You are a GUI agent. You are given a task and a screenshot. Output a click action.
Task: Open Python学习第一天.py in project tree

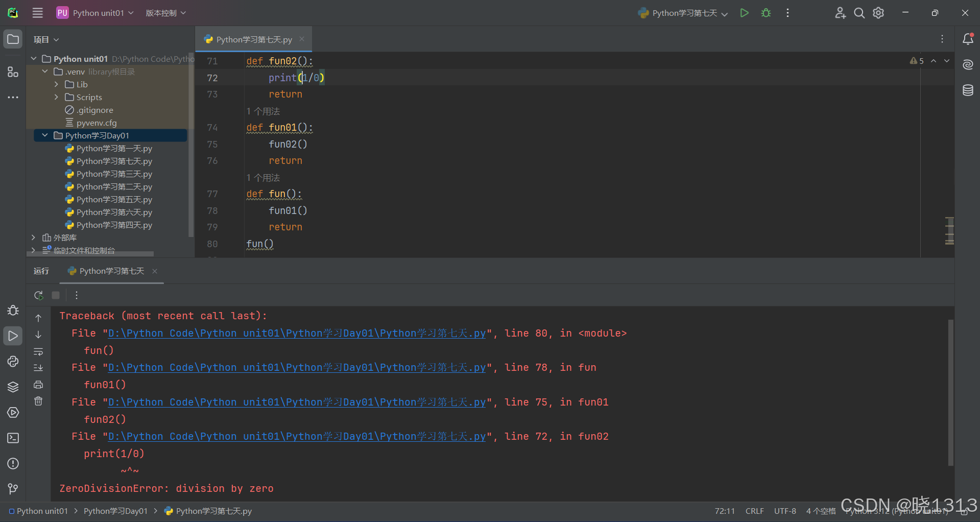109,148
